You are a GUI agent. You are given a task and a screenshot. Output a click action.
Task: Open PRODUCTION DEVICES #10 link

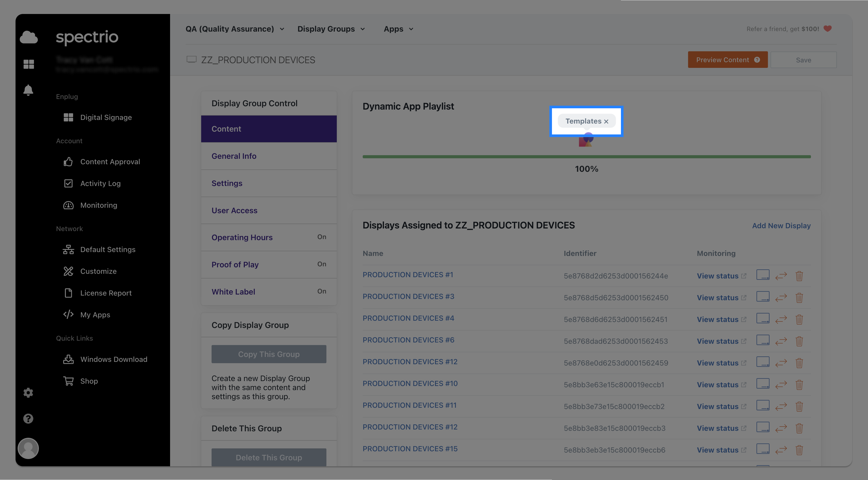(x=410, y=383)
